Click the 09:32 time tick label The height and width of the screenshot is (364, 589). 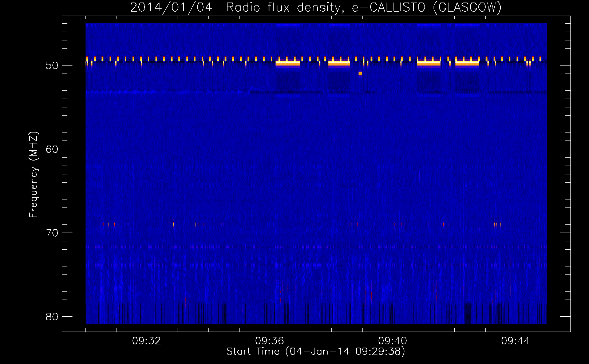pyautogui.click(x=147, y=341)
